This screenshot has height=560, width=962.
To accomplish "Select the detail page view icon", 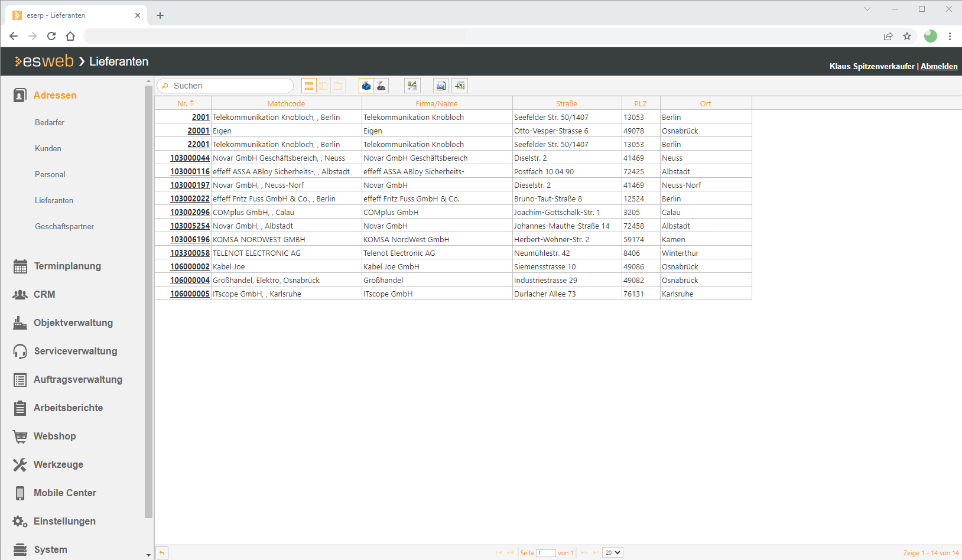I will pyautogui.click(x=324, y=86).
